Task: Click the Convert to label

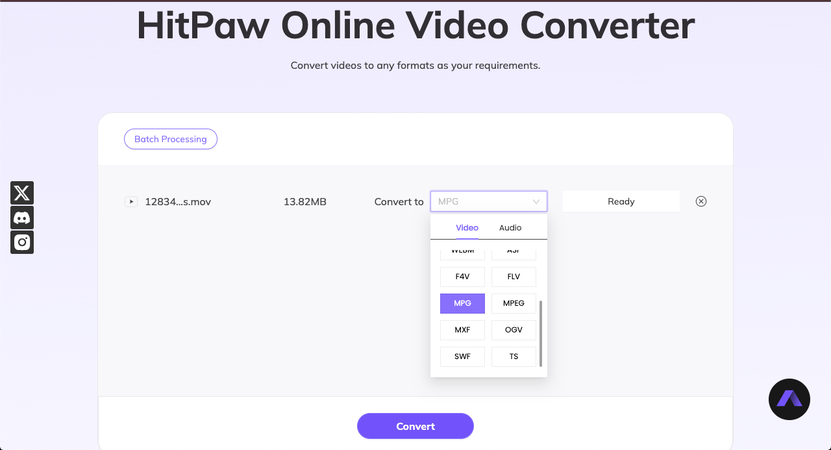Action: coord(399,202)
